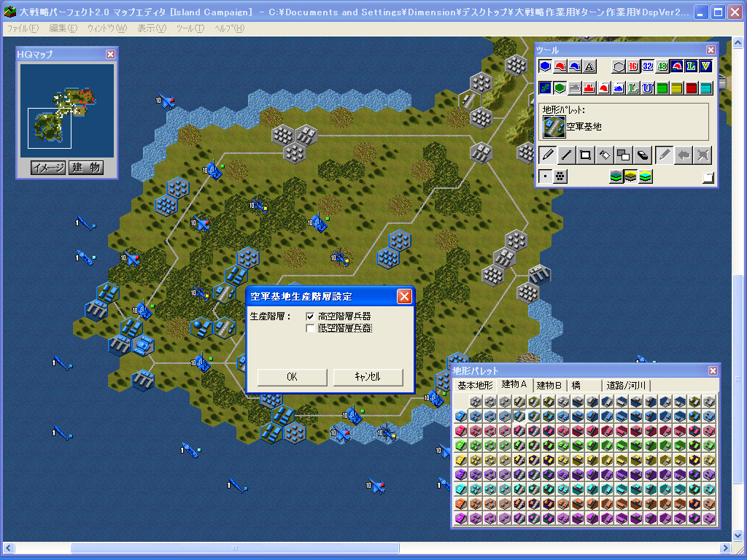The height and width of the screenshot is (560, 747).
Task: Select the gray hexagon grid icon
Action: tap(618, 66)
